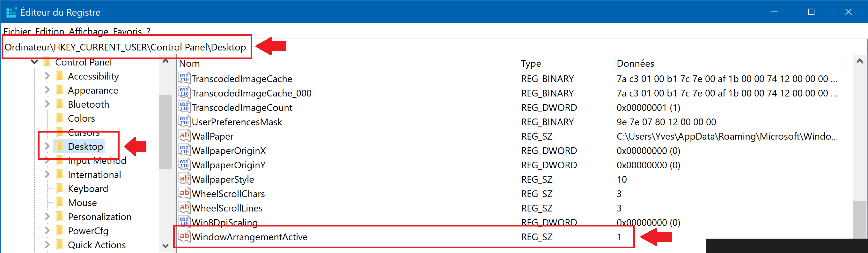Expand the Bluetooth key
The height and width of the screenshot is (253, 868).
[x=47, y=104]
